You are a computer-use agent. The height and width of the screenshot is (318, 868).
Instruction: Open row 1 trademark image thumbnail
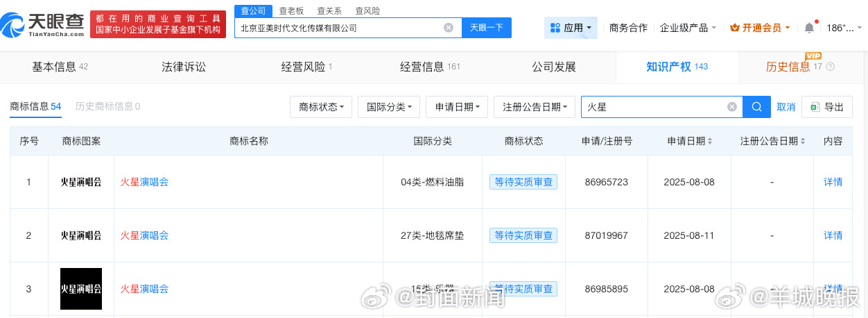pyautogui.click(x=81, y=182)
